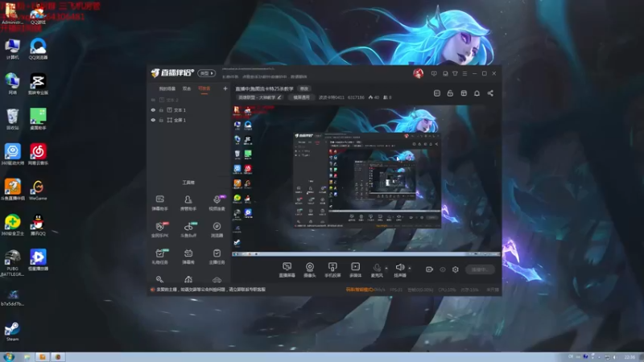This screenshot has height=362, width=644.
Task: Open the mode switch pill beside the logo
Action: [207, 73]
